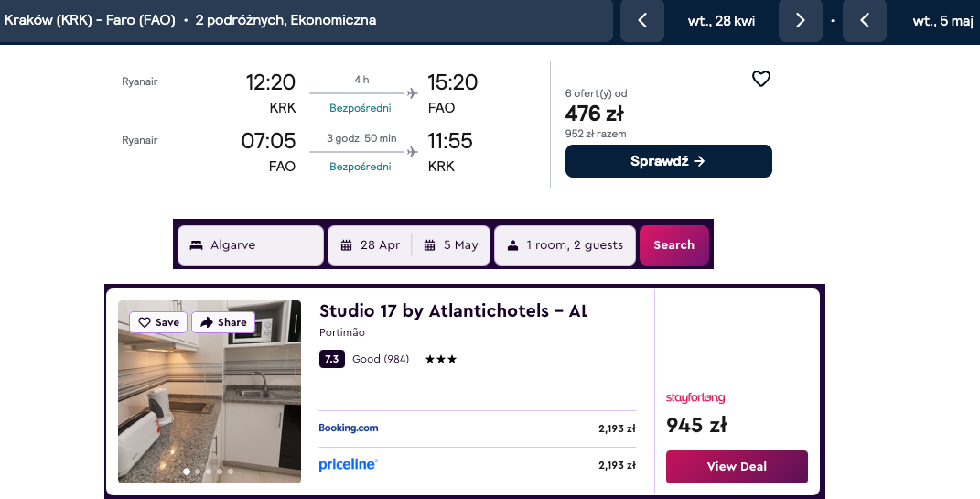Click the 7.3 rating badge
The image size is (980, 499).
[331, 359]
